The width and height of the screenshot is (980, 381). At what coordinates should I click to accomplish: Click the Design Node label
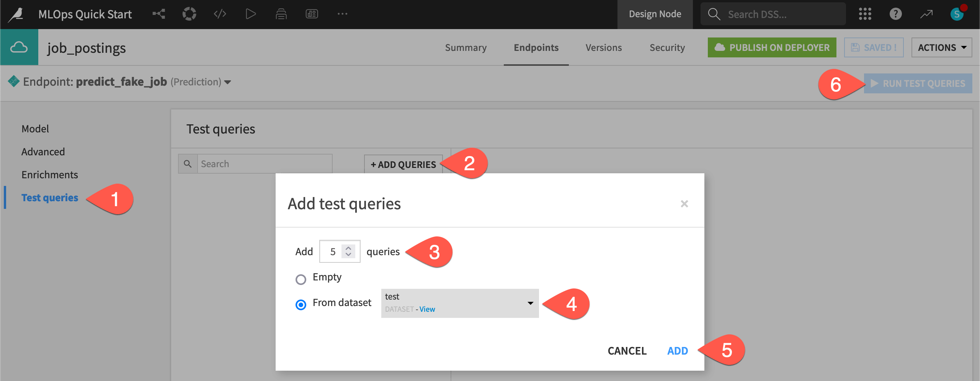click(x=655, y=14)
